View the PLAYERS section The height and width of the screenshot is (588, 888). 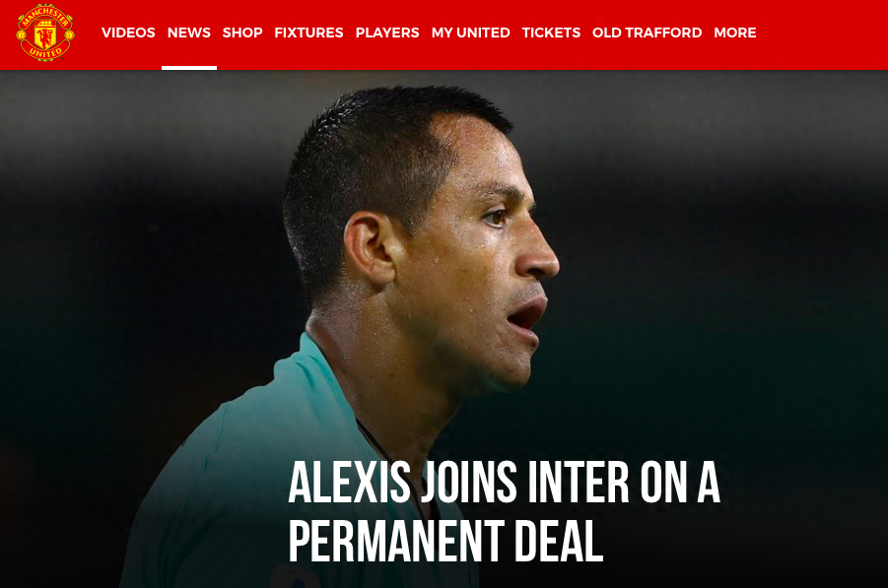(387, 33)
